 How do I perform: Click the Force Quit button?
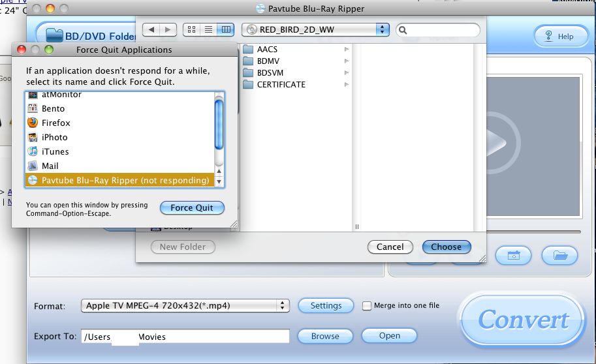(192, 208)
